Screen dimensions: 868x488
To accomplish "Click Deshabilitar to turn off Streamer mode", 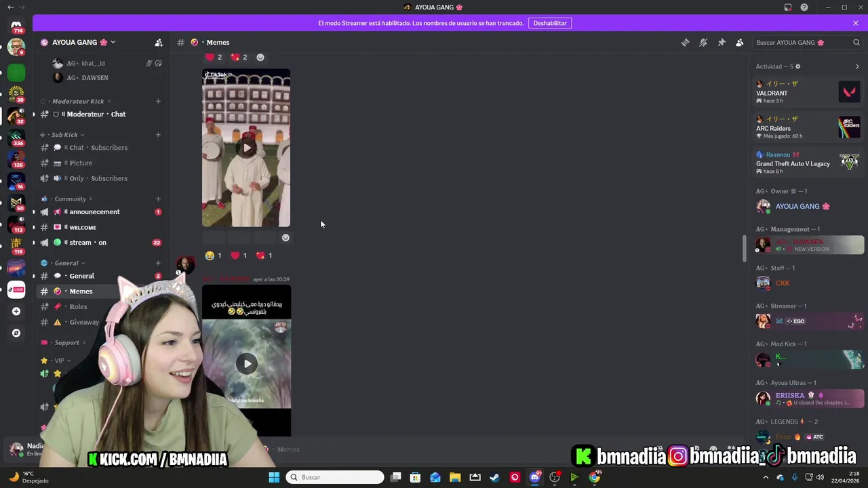I will click(550, 23).
